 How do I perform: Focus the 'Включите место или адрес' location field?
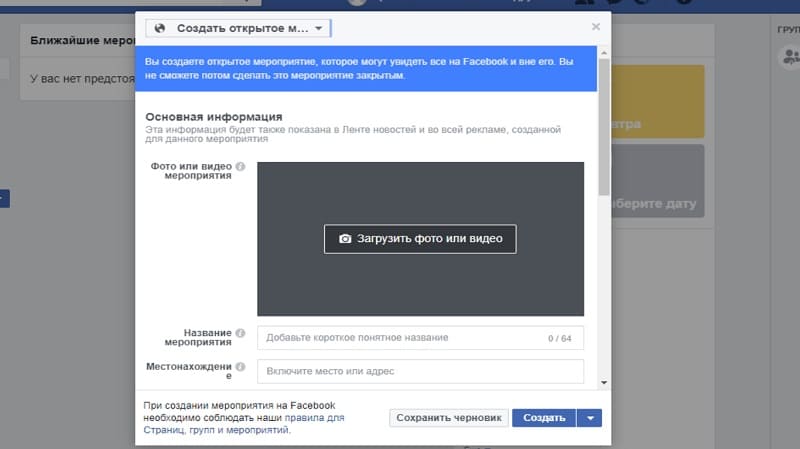420,371
